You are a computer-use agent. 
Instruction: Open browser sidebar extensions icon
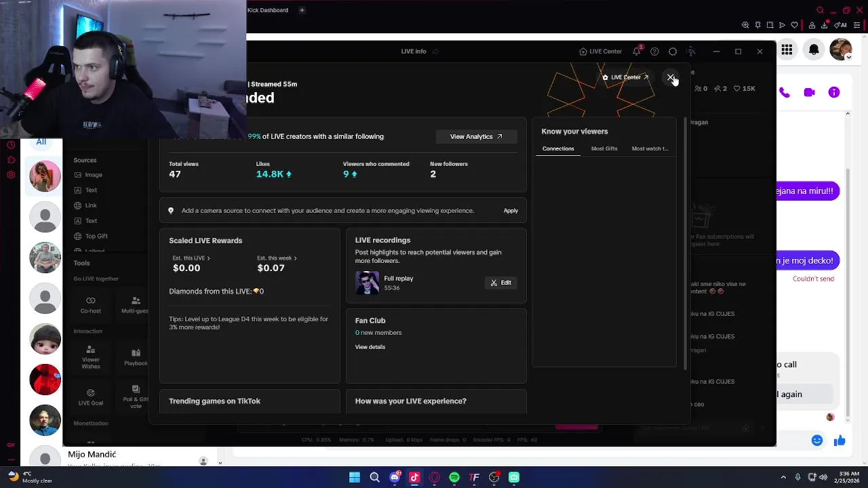point(11,160)
